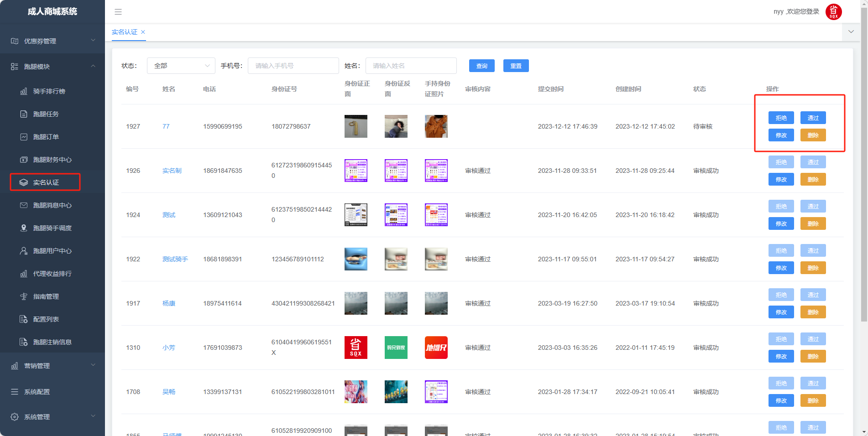Select 实名认证 in the sidebar

46,182
